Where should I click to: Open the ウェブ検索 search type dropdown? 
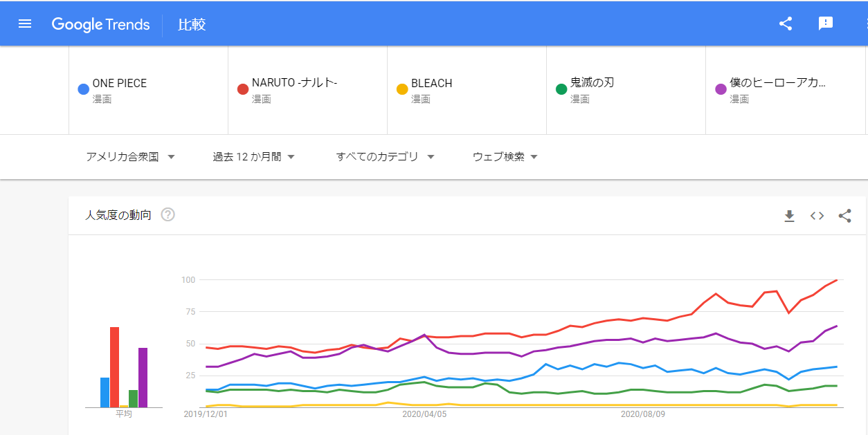pos(505,157)
